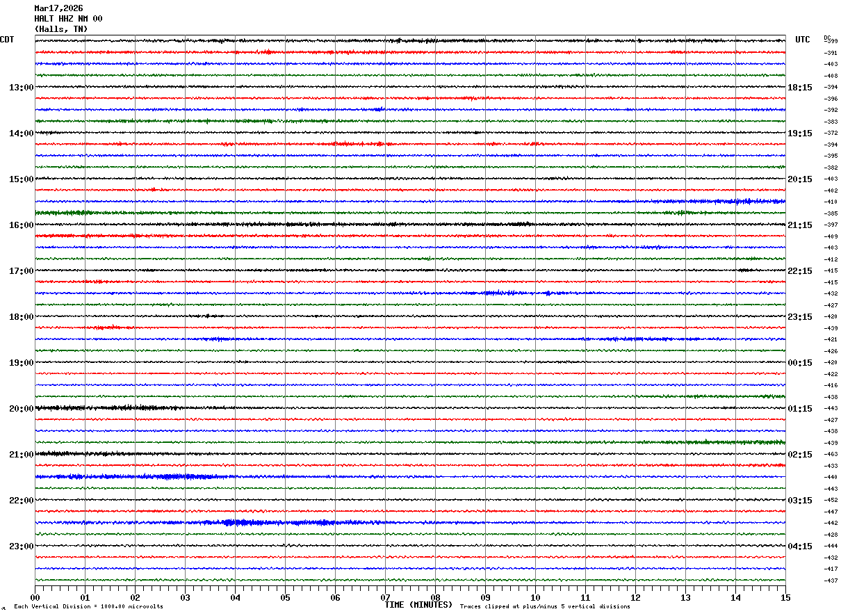Image resolution: width=841 pixels, height=616 pixels.
Task: Click the '19:00' CDT time label
Action: pos(22,363)
